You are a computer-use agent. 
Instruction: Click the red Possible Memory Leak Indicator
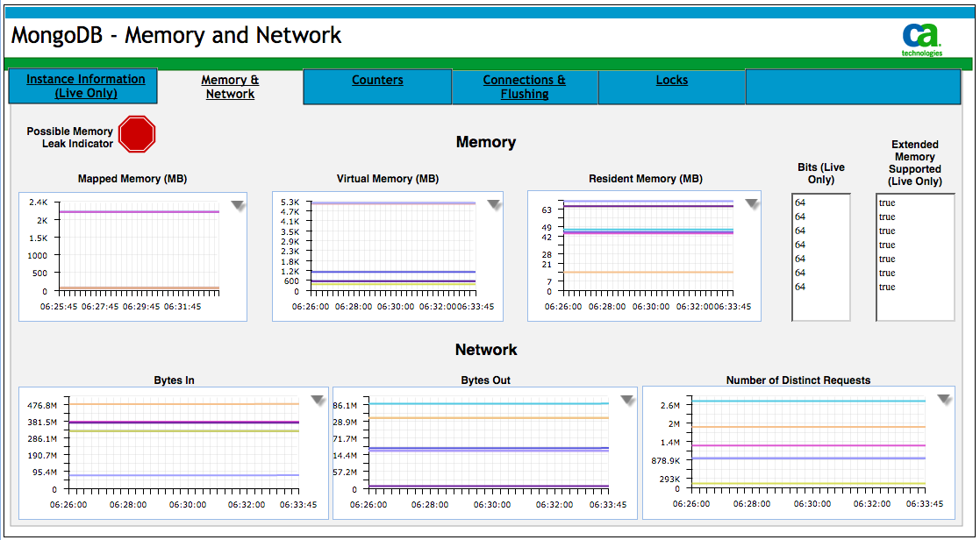[137, 134]
